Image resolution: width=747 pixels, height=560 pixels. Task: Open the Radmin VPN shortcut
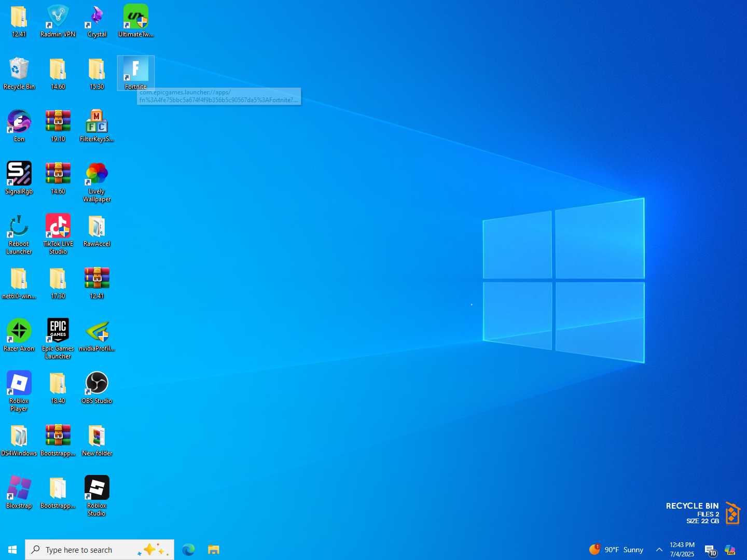pyautogui.click(x=58, y=21)
